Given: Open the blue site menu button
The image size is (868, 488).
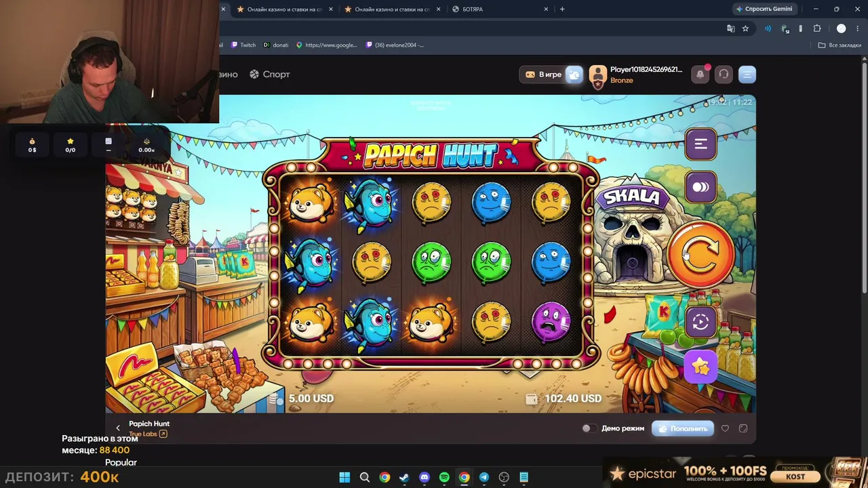Looking at the screenshot, I should [747, 75].
